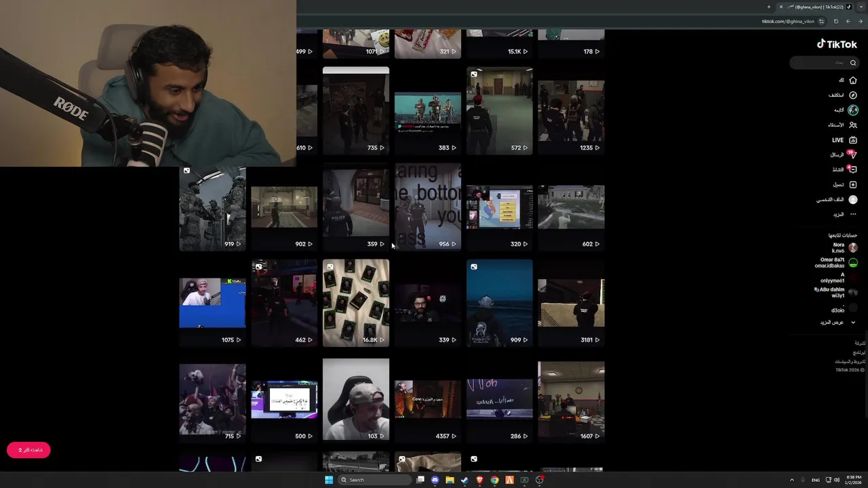Open the Home icon in TikTok sidebar
Viewport: 868px width, 488px height.
(x=853, y=80)
